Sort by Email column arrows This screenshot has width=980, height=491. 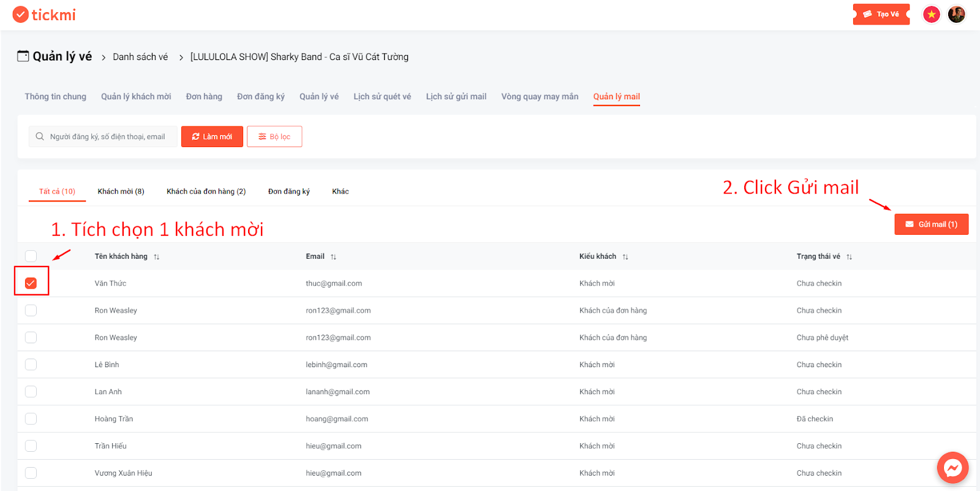333,257
